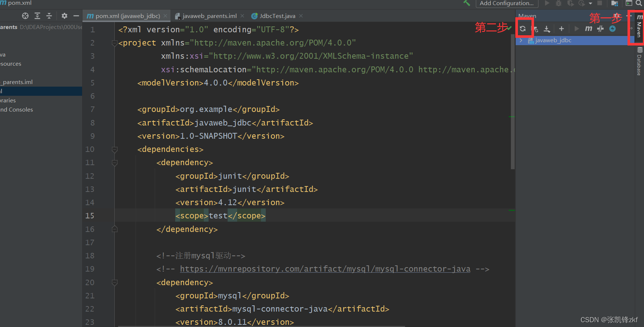Build project hammer icon
This screenshot has width=644, height=327.
point(467,3)
